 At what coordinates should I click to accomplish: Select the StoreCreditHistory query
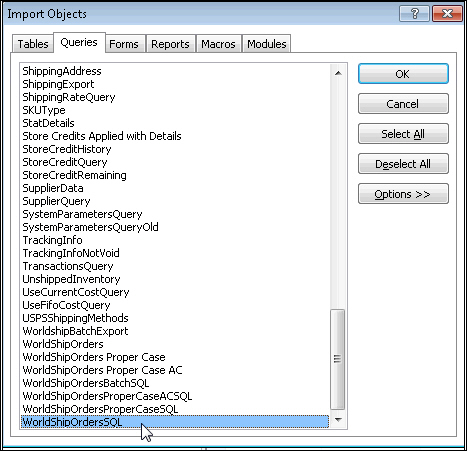tap(67, 149)
